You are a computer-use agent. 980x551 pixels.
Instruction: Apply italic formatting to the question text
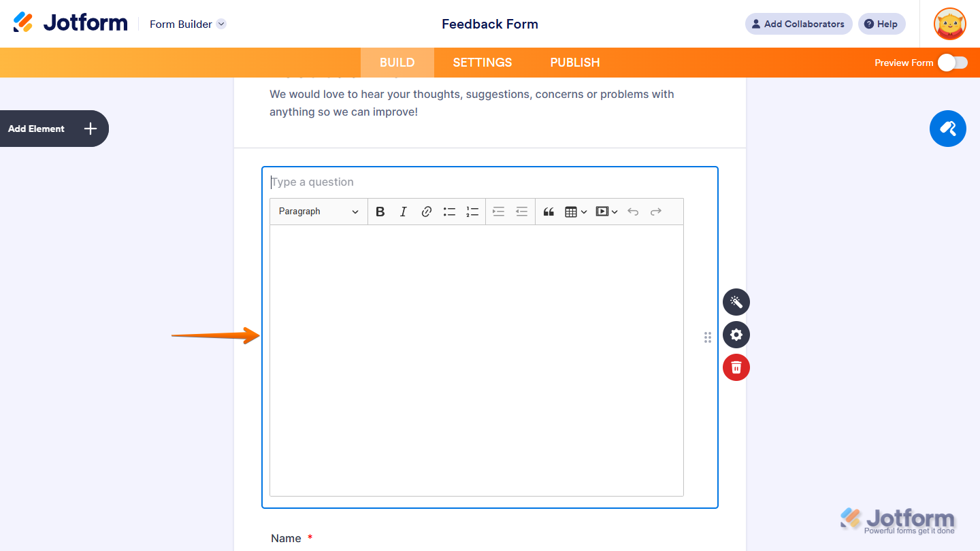point(403,212)
